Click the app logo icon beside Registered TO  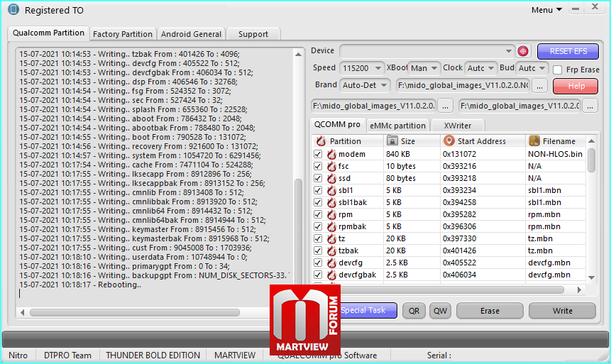[x=13, y=10]
